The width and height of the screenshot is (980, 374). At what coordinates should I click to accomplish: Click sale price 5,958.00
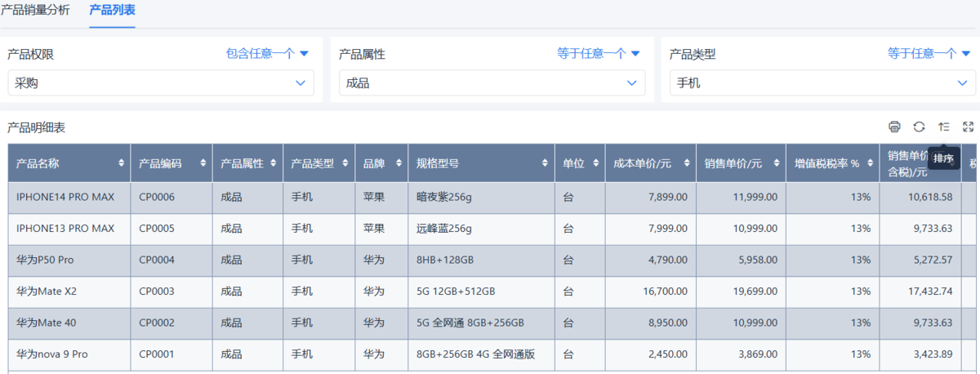pyautogui.click(x=758, y=260)
